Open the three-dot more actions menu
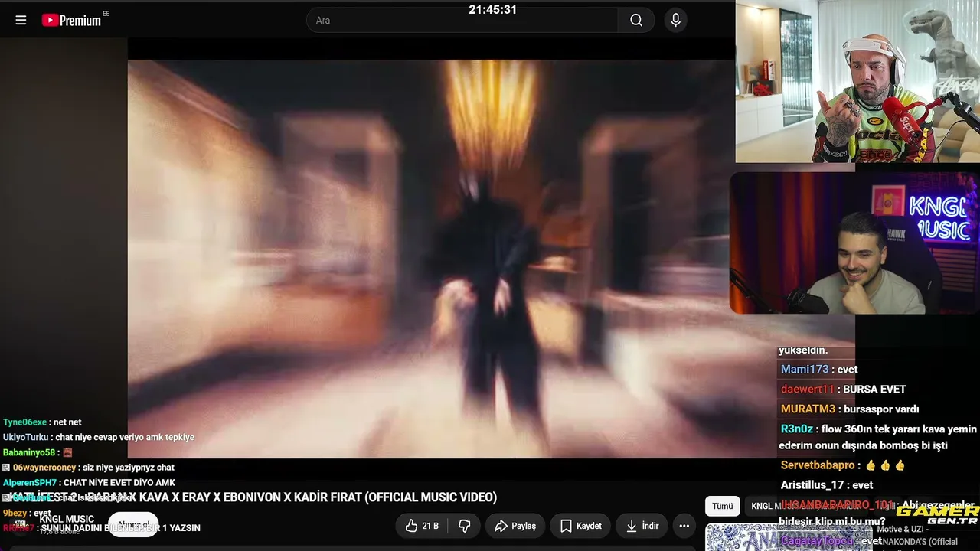The image size is (980, 551). [x=684, y=526]
